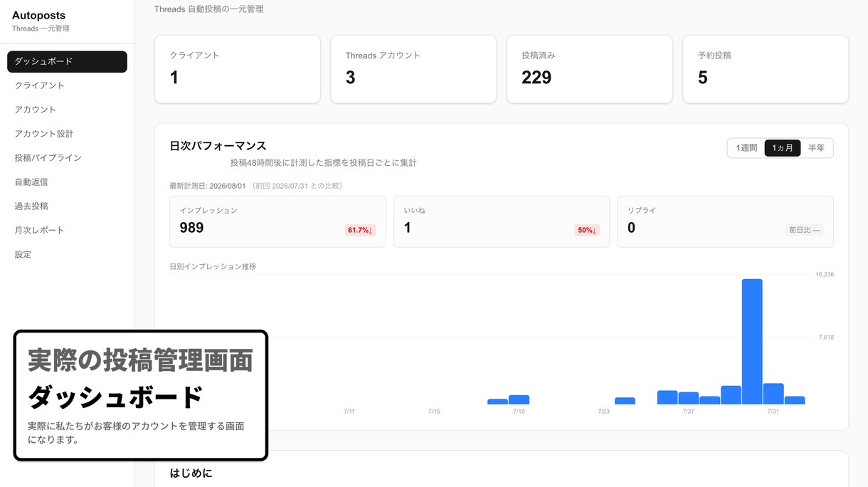Viewport: 868px width, 487px height.
Task: Click the 最新計測日: 2026/08/01 text
Action: pos(207,186)
